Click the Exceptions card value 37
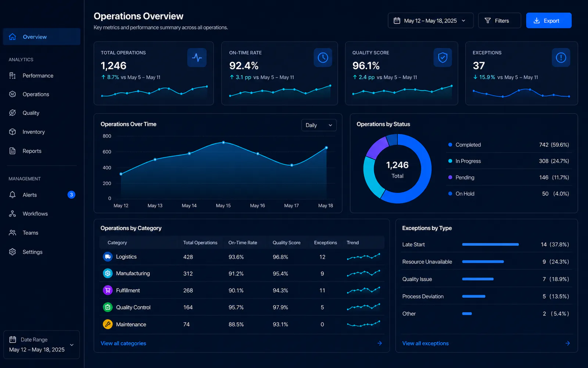 tap(479, 66)
